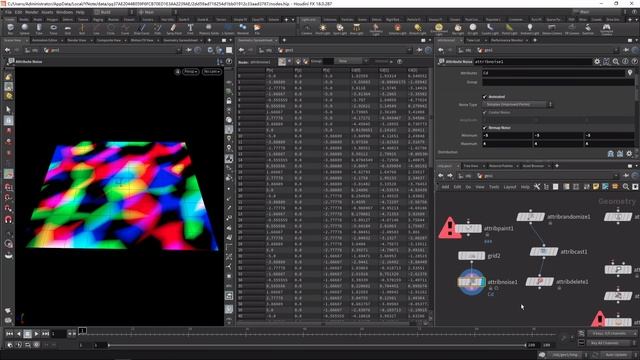Select the Area Light shelf tool

356,29
